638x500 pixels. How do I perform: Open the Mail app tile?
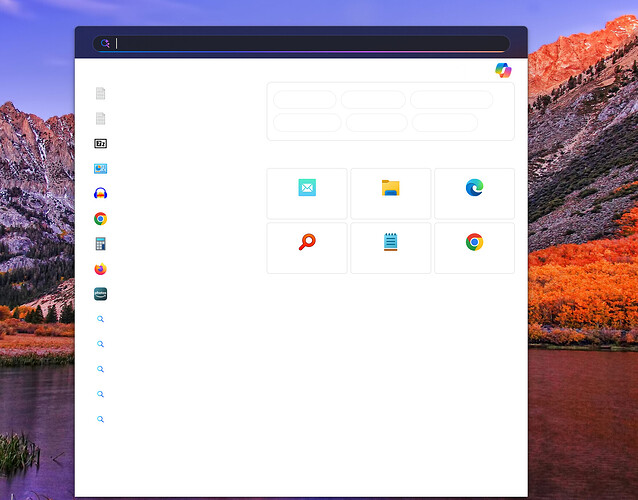[307, 194]
